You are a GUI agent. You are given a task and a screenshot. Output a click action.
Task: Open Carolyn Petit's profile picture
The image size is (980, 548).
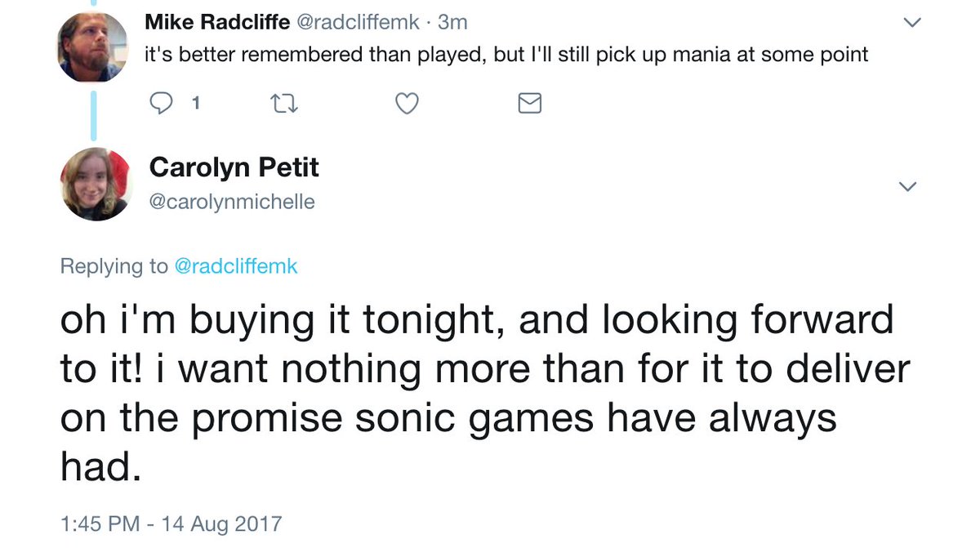[95, 185]
